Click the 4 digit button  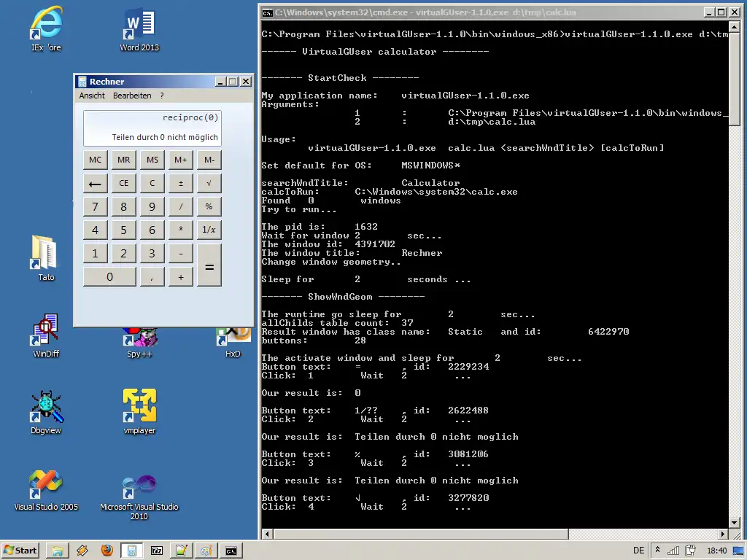[96, 230]
